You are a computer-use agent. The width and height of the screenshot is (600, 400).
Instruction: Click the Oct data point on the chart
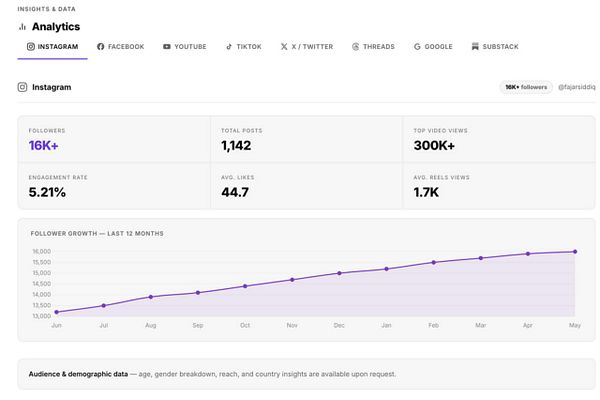click(245, 286)
